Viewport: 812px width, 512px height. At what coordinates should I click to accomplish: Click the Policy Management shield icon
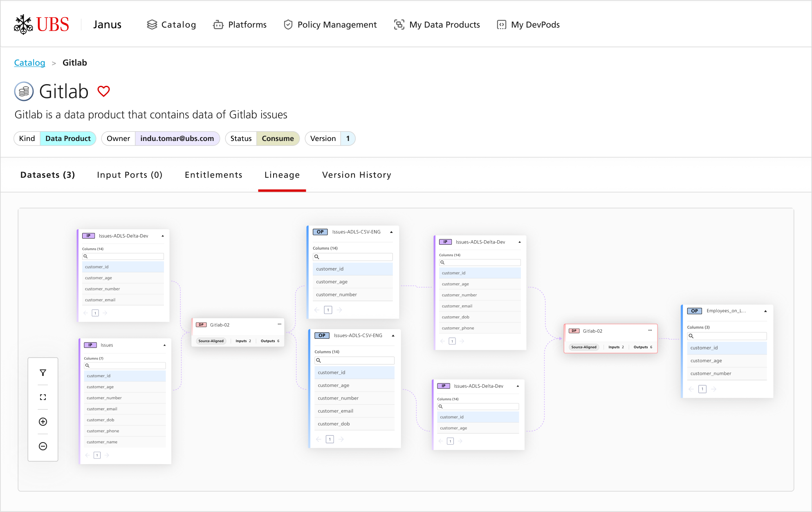click(288, 25)
